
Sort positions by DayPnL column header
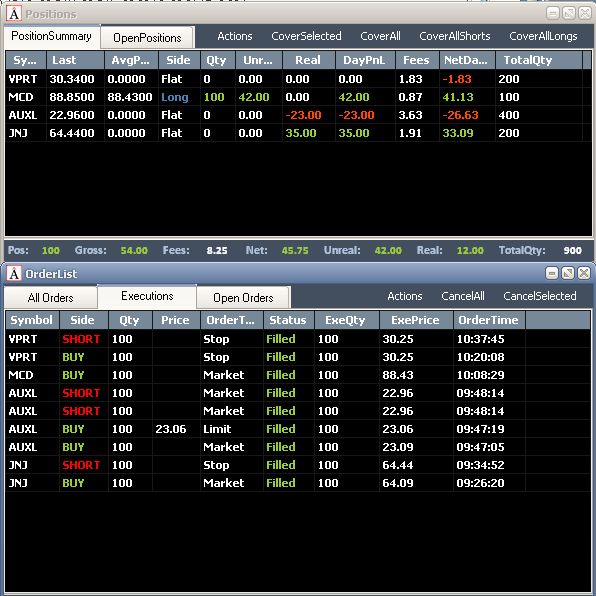tap(365, 60)
